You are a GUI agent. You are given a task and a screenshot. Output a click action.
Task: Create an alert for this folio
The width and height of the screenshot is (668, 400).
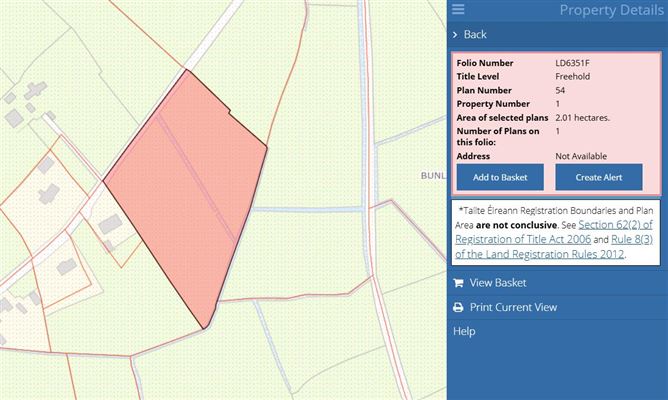599,177
